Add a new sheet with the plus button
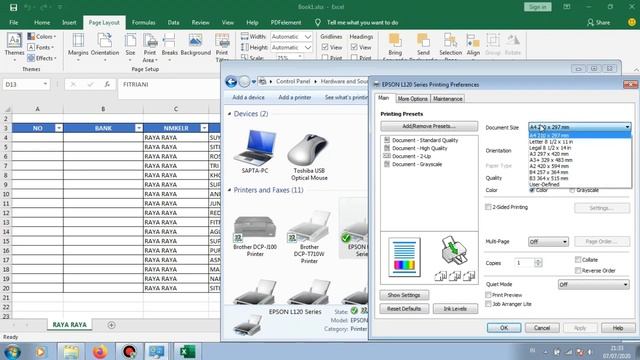Viewport: 640px width, 360px height. pos(111,325)
